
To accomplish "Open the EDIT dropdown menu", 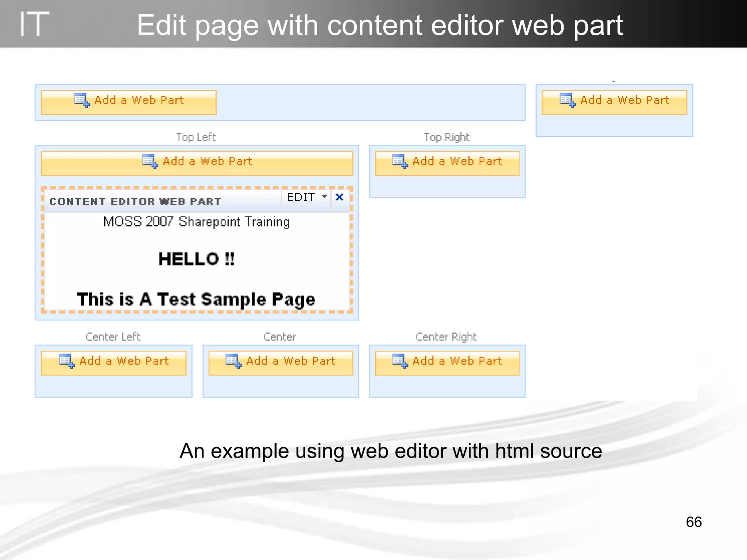I will [x=306, y=197].
